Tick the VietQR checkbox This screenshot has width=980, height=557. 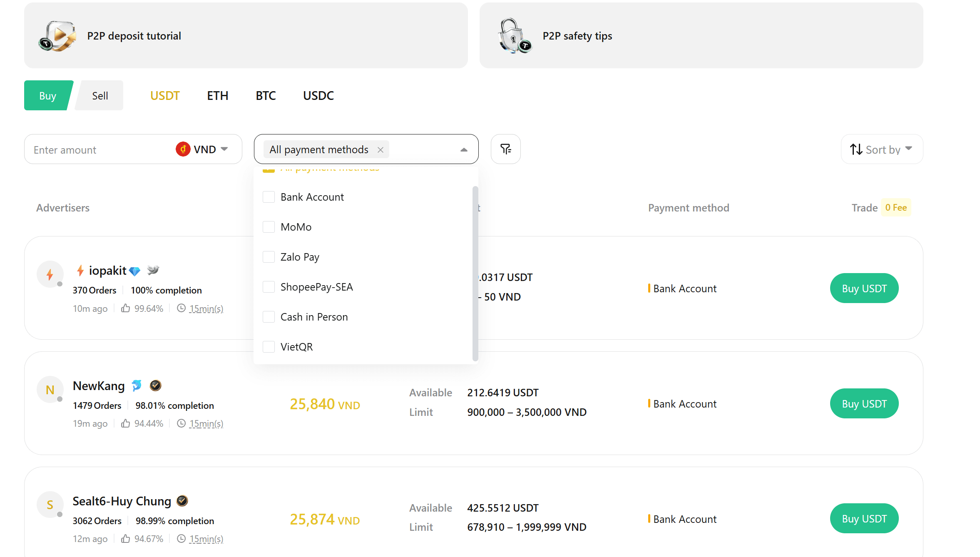point(269,347)
